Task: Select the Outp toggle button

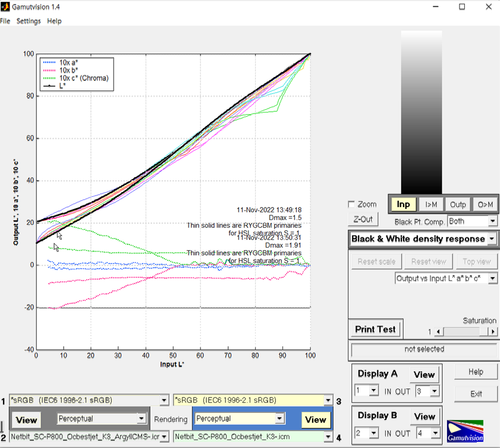Action: click(458, 204)
